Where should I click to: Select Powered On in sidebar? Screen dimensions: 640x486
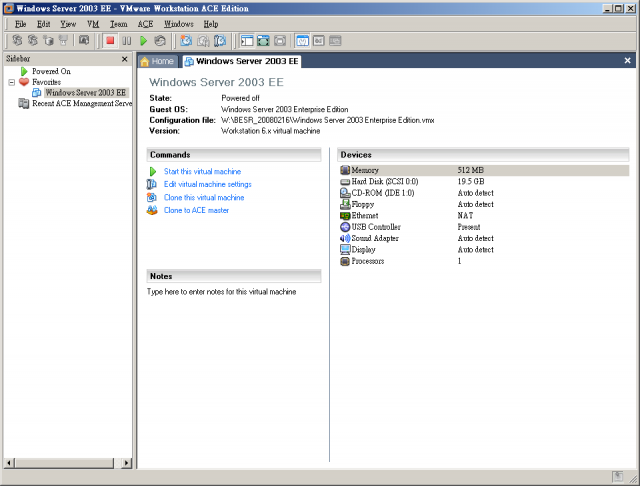51,71
